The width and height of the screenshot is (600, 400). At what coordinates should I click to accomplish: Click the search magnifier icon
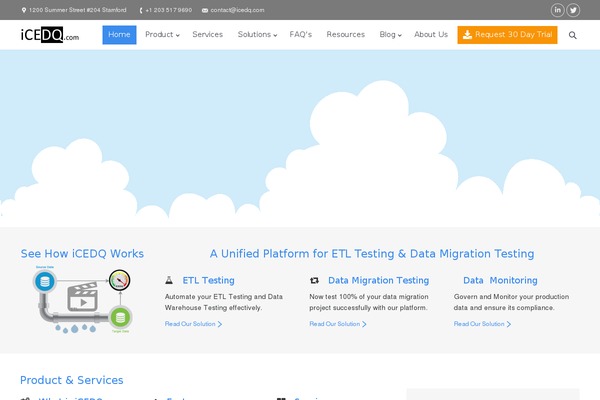click(x=572, y=35)
